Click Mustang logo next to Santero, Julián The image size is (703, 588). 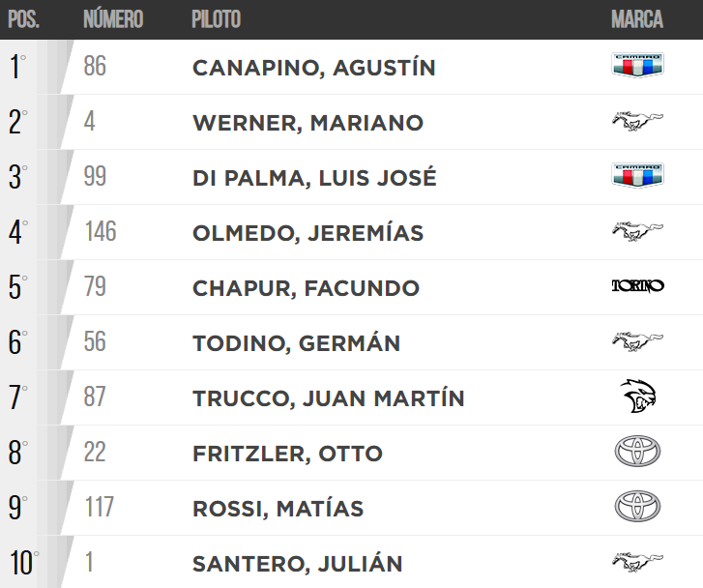(x=637, y=562)
